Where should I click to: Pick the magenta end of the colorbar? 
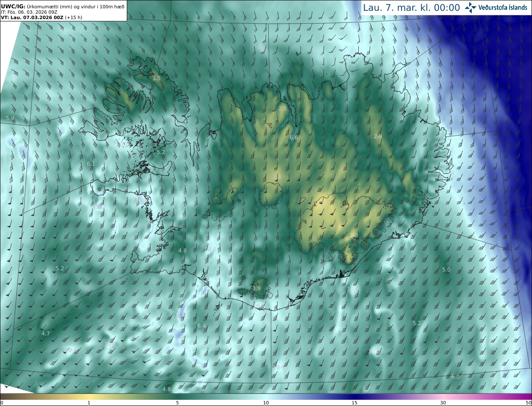pyautogui.click(x=520, y=396)
